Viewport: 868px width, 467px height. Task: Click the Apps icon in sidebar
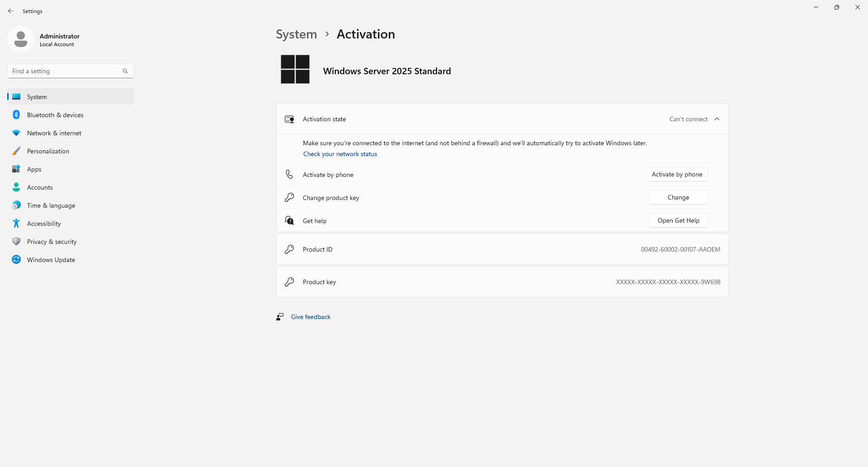tap(16, 169)
